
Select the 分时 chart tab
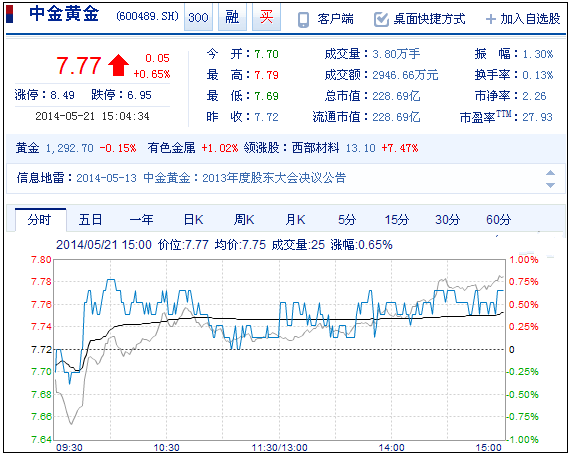coord(40,220)
